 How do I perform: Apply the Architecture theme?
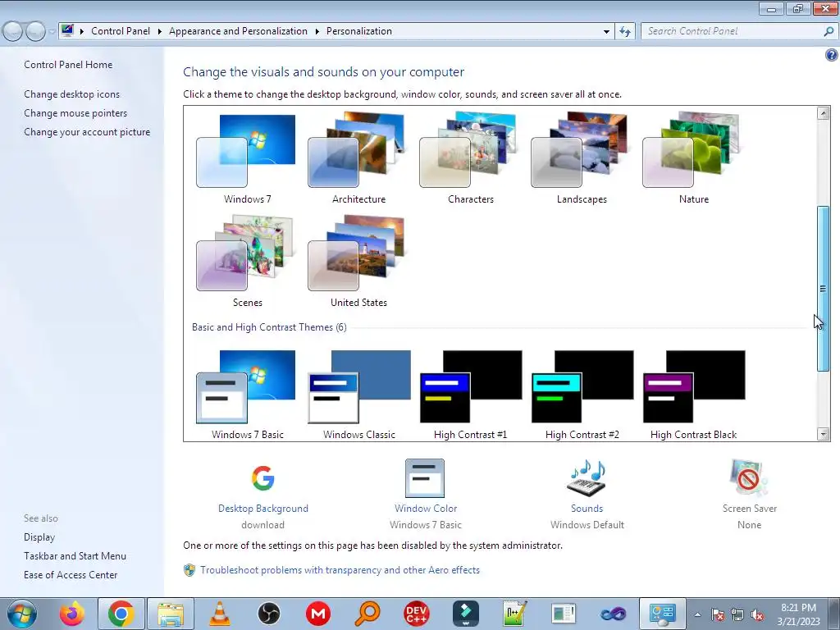click(358, 158)
